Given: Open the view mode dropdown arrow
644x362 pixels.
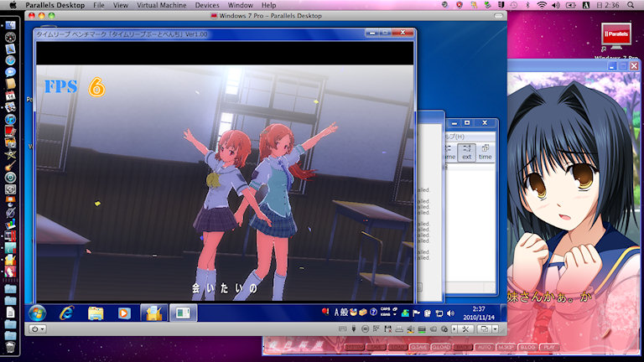Looking at the screenshot, I should [x=495, y=329].
